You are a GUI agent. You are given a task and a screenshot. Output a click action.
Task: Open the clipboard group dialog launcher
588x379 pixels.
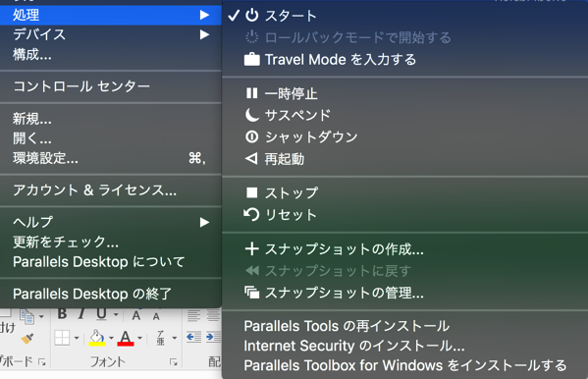(42, 362)
